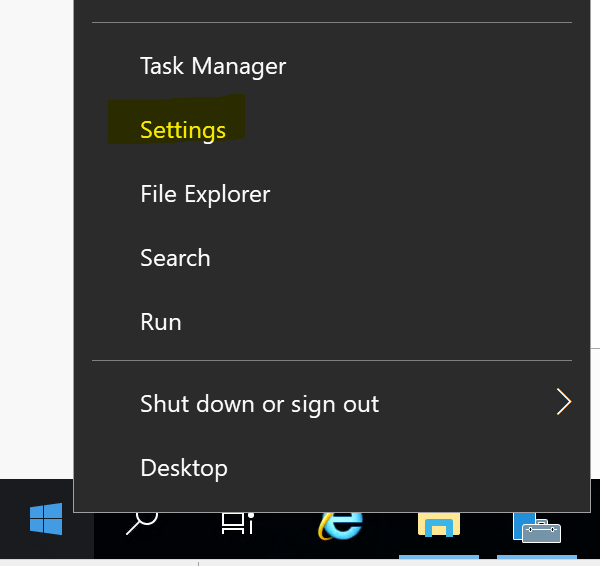Show the Desktop via the menu entry
The width and height of the screenshot is (600, 566).
tap(184, 468)
